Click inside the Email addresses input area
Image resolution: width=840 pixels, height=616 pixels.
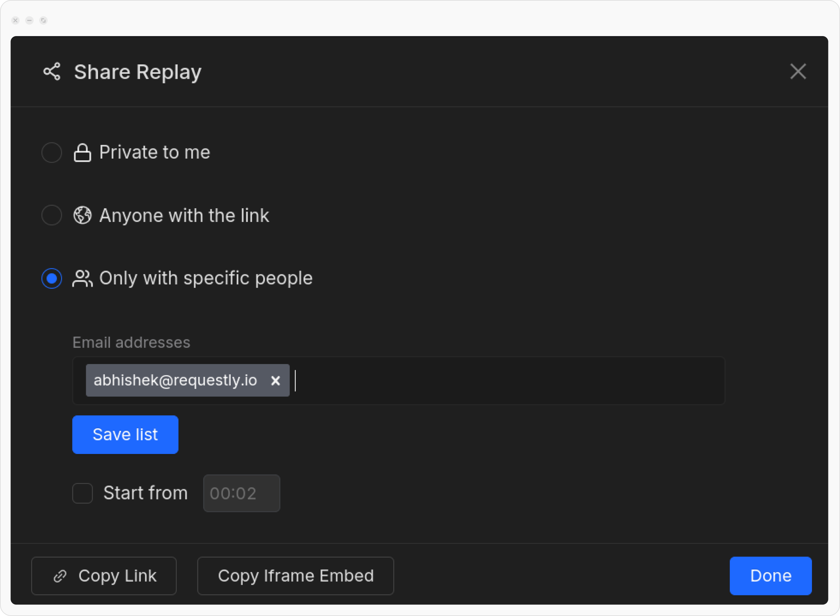pos(485,381)
